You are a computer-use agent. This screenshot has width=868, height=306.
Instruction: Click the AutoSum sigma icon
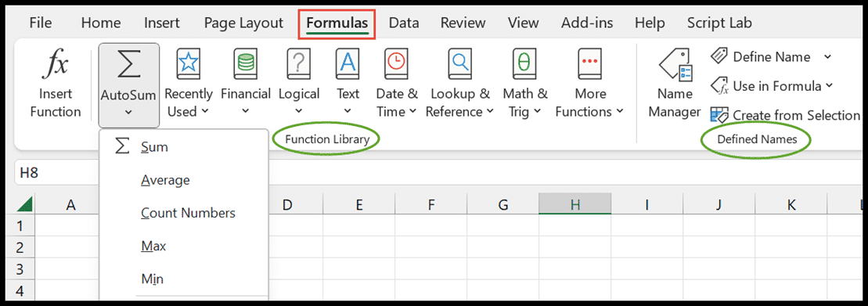(128, 65)
